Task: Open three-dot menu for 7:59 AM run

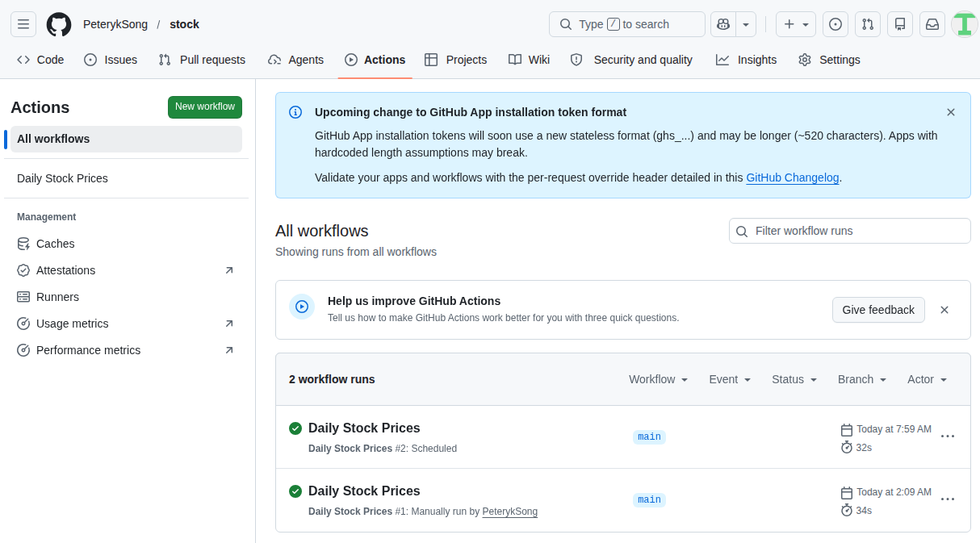Action: (948, 436)
